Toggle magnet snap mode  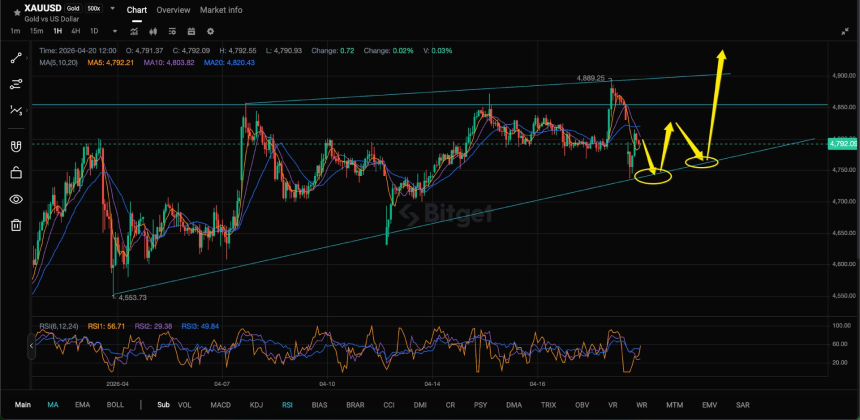click(16, 146)
